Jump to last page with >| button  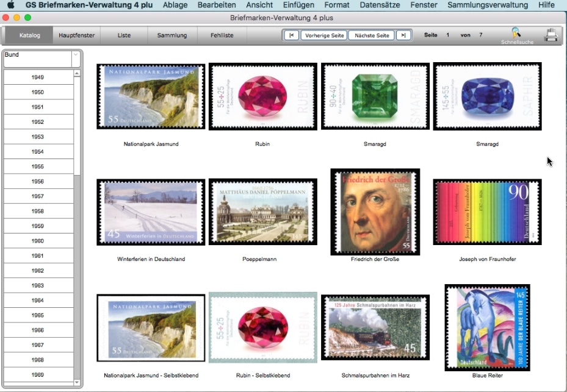(x=403, y=35)
